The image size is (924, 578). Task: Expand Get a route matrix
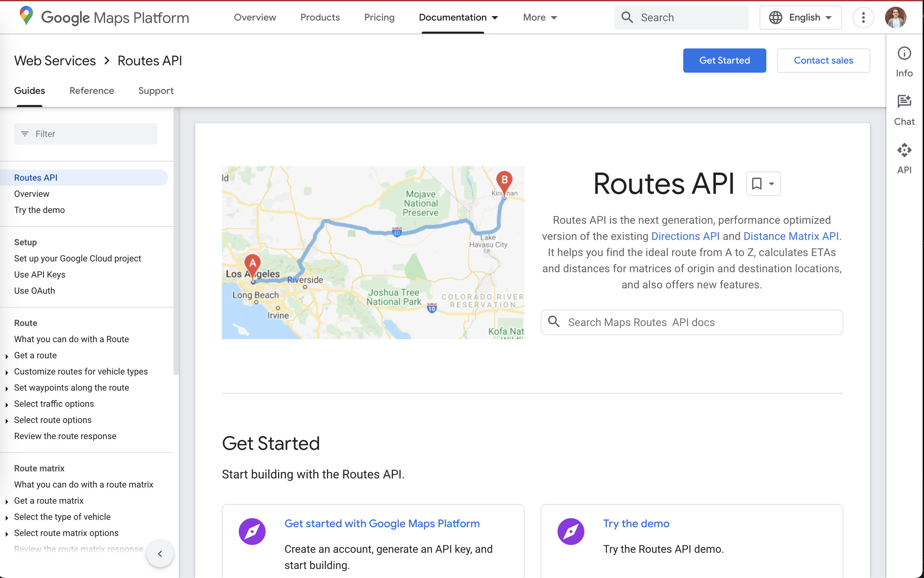click(7, 501)
